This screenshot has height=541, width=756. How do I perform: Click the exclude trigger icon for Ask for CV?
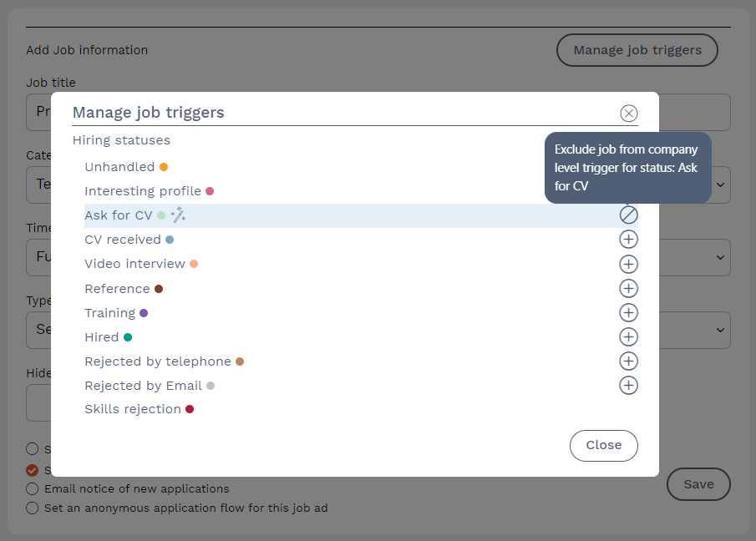[x=628, y=215]
